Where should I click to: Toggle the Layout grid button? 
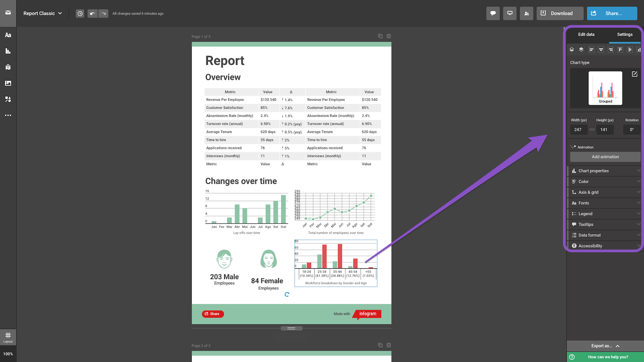8,337
